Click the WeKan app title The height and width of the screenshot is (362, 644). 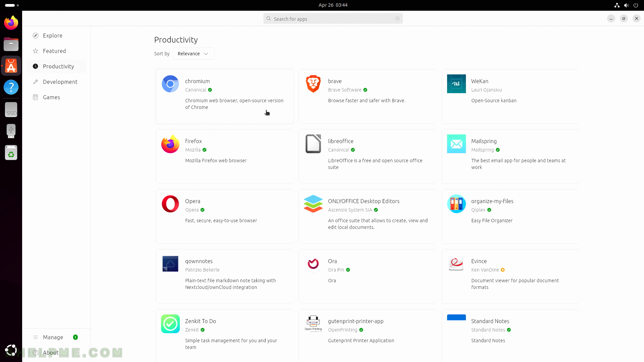click(480, 81)
